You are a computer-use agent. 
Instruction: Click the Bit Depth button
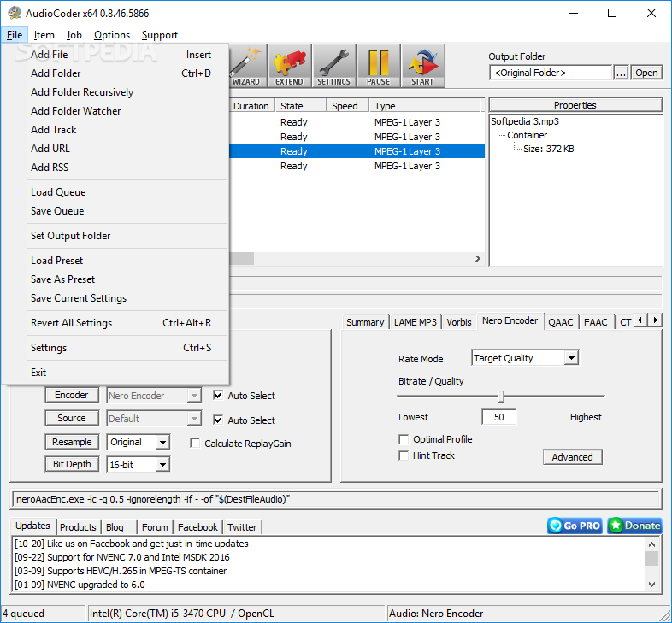[x=72, y=464]
